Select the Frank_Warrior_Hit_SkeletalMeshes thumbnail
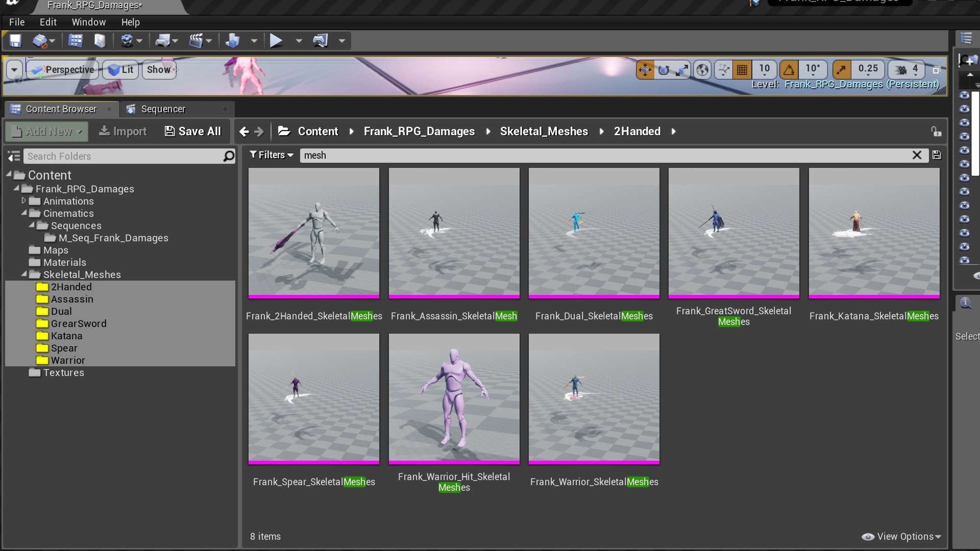The image size is (980, 551). (x=454, y=399)
